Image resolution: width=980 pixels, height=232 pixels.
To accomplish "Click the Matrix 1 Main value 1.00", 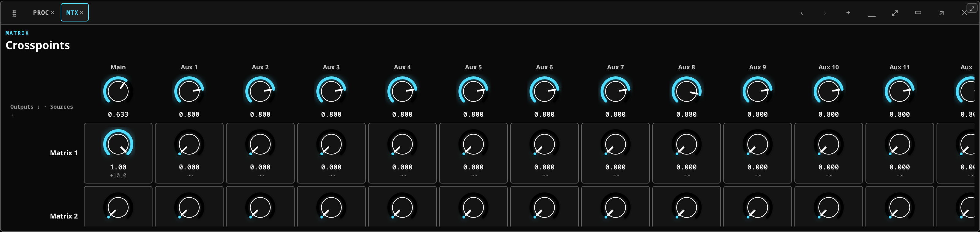I will (118, 167).
